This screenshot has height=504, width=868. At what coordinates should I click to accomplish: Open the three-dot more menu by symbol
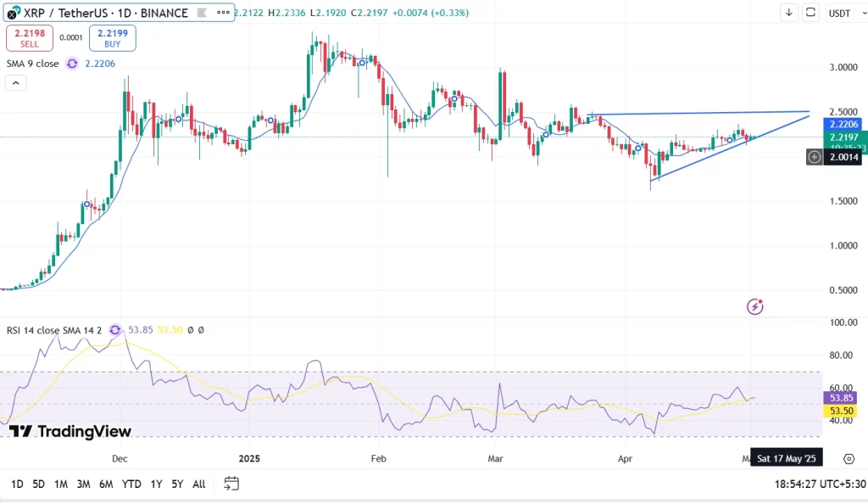pos(223,13)
